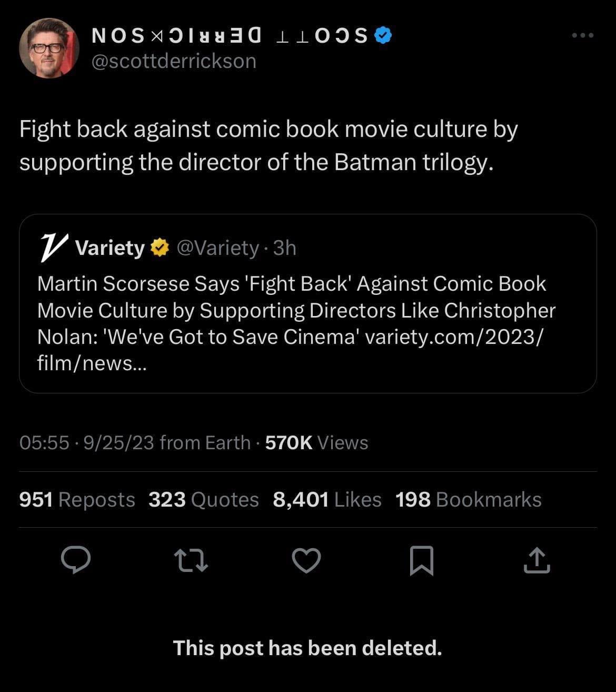Click Variety's gold verified badge
616x692 pixels.
click(160, 248)
